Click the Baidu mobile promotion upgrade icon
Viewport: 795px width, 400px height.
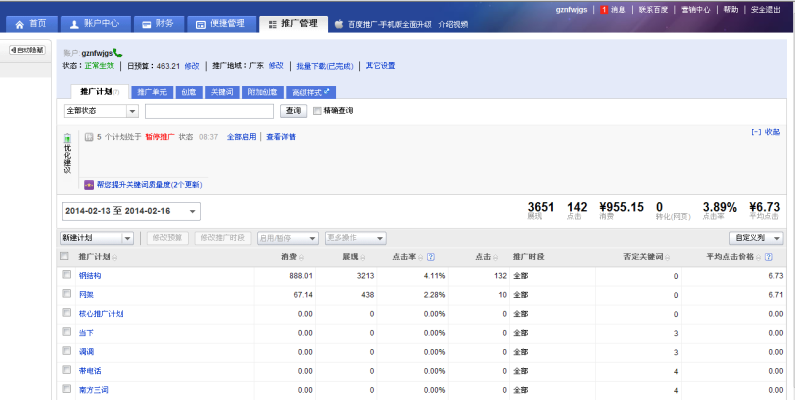[x=342, y=23]
